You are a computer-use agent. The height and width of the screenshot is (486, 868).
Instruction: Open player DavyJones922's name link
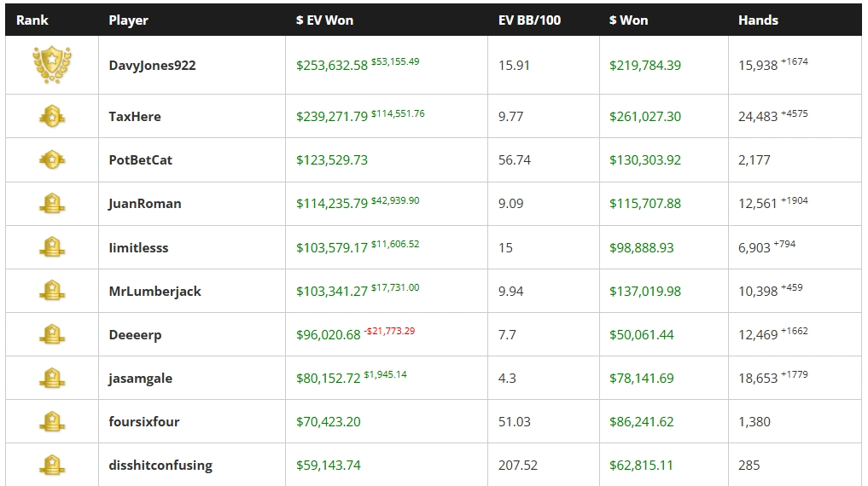coord(152,66)
